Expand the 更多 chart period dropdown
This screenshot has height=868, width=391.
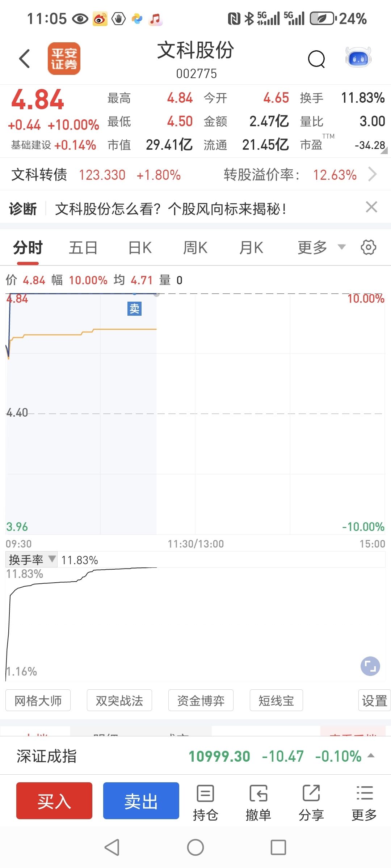(x=321, y=248)
